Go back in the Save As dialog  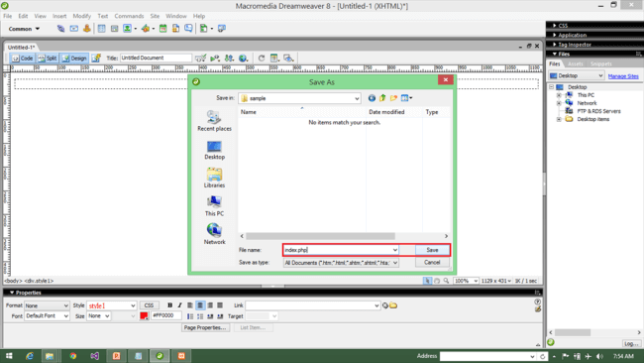pyautogui.click(x=372, y=98)
